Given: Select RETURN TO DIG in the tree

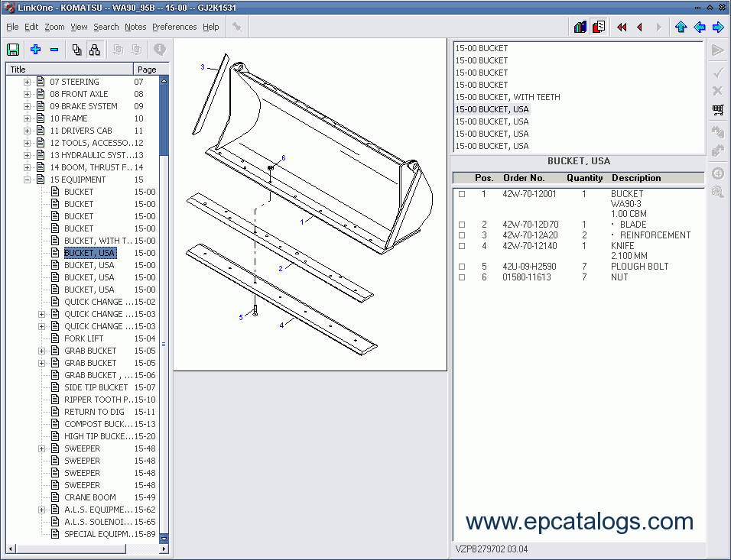Looking at the screenshot, I should 94,412.
